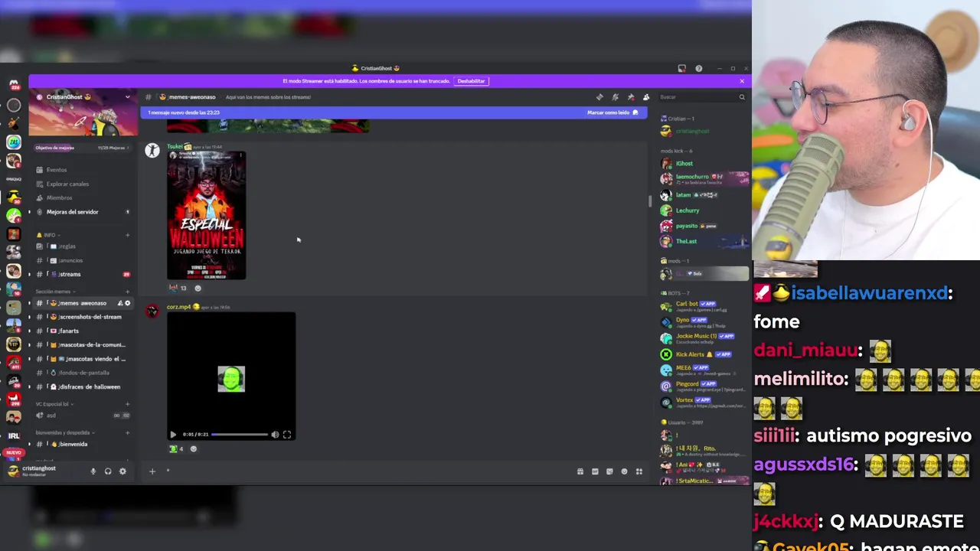980x551 pixels.
Task: Click the muted notifications bell icon
Action: 615,97
